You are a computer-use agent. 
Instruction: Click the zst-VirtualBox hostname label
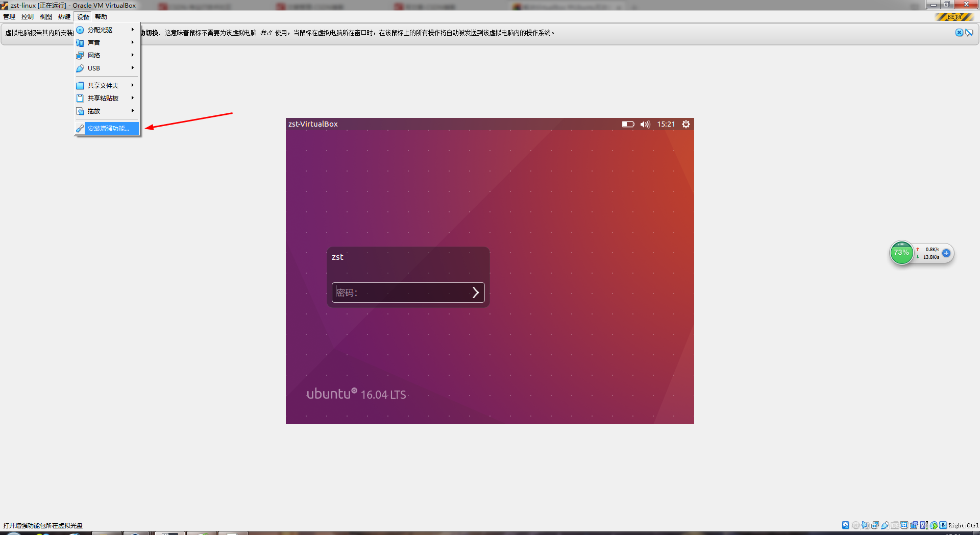313,124
